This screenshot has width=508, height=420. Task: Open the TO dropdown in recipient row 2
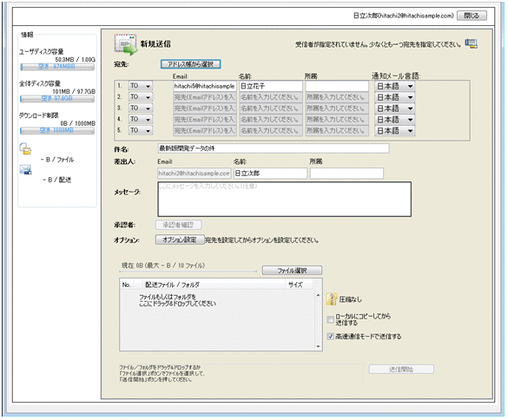point(141,97)
